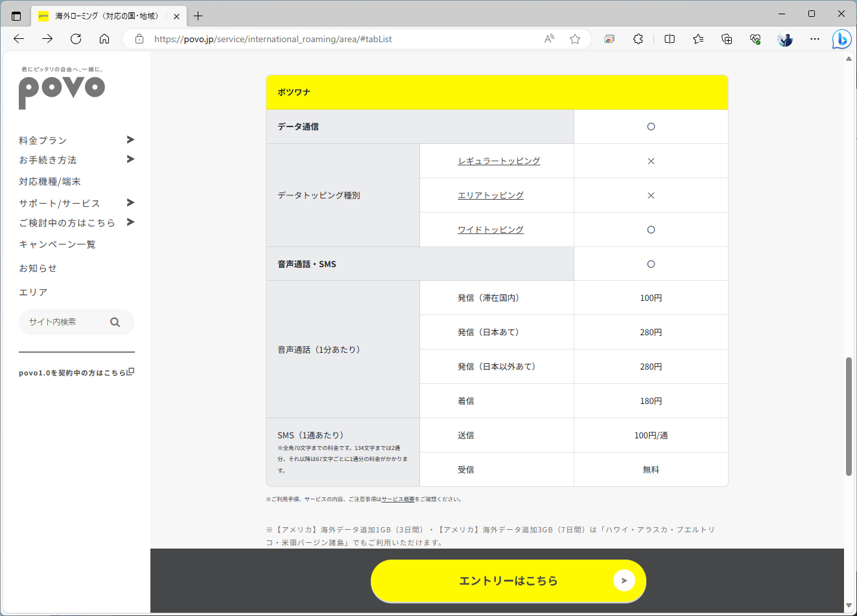Open the user profile avatar
Screen dimensions: 857x616
785,39
